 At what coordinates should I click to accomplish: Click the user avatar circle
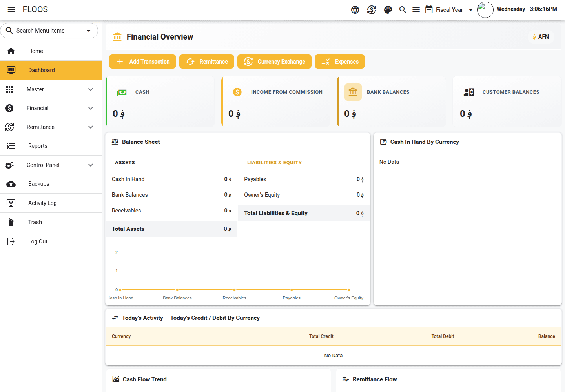pos(485,10)
